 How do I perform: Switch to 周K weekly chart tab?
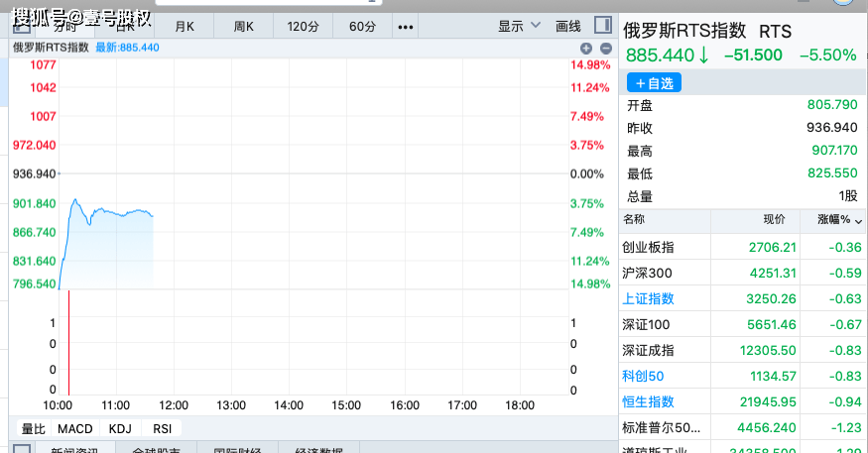click(244, 27)
